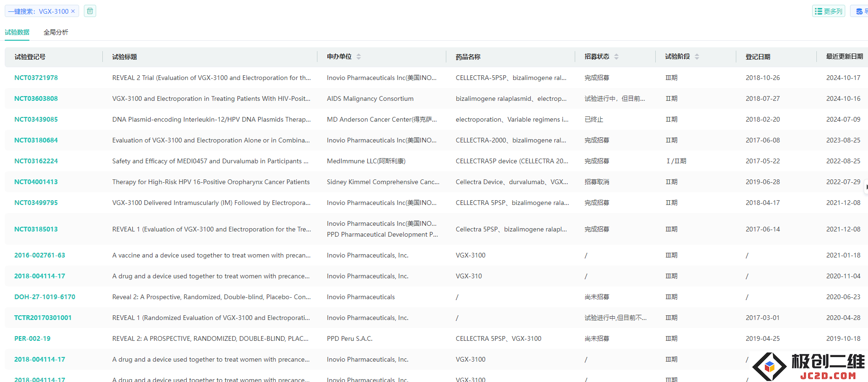
Task: Clear all filters with the trash icon
Action: point(90,11)
